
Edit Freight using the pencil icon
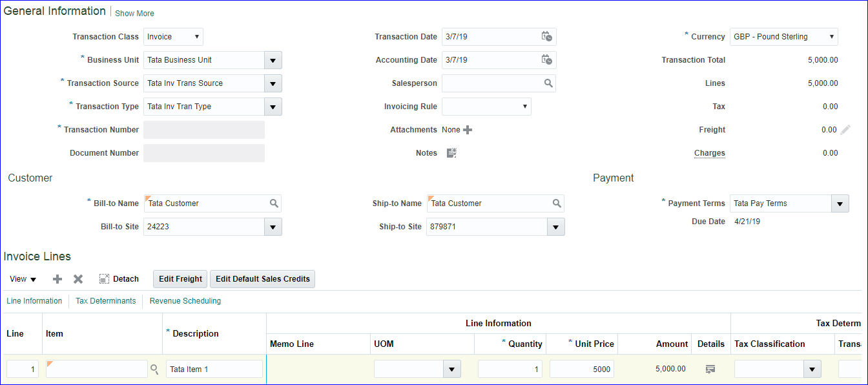(x=845, y=130)
